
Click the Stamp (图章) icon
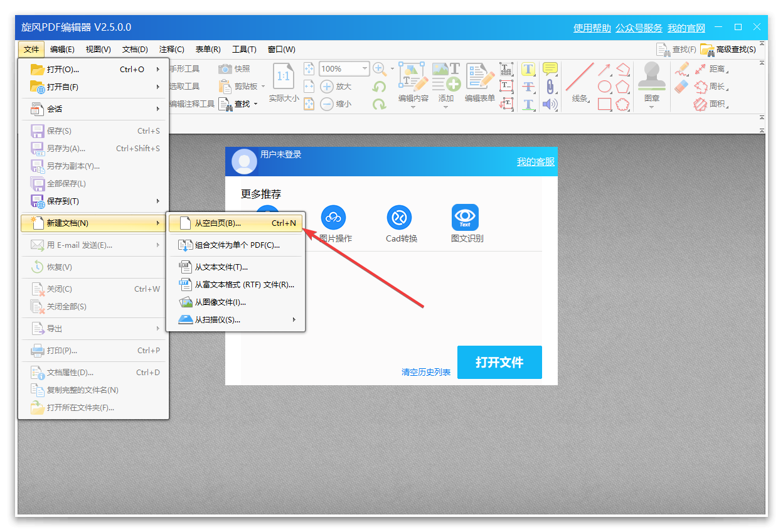[651, 77]
